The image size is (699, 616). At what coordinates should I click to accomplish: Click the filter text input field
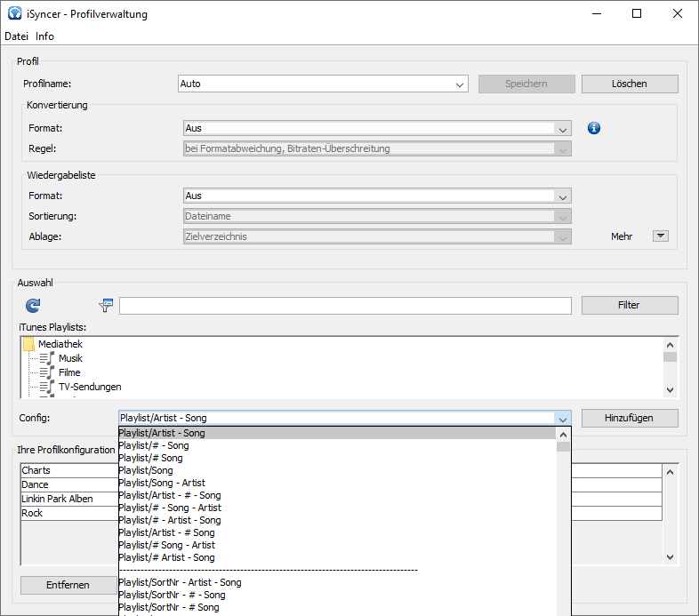(x=345, y=306)
